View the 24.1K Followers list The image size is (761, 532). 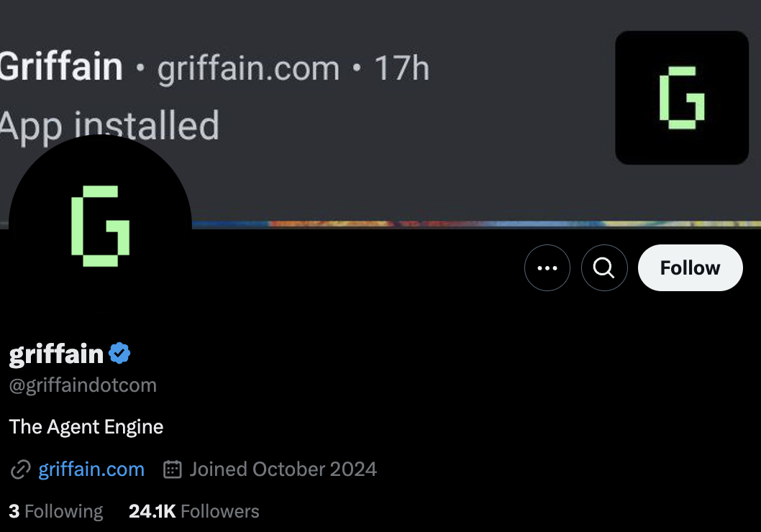coord(194,511)
